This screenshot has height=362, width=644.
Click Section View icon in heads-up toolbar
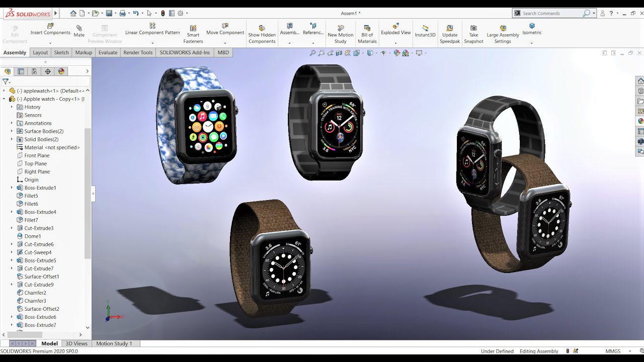tap(340, 53)
